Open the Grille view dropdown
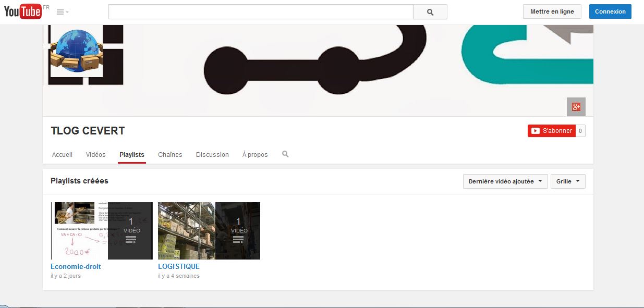 tap(568, 181)
